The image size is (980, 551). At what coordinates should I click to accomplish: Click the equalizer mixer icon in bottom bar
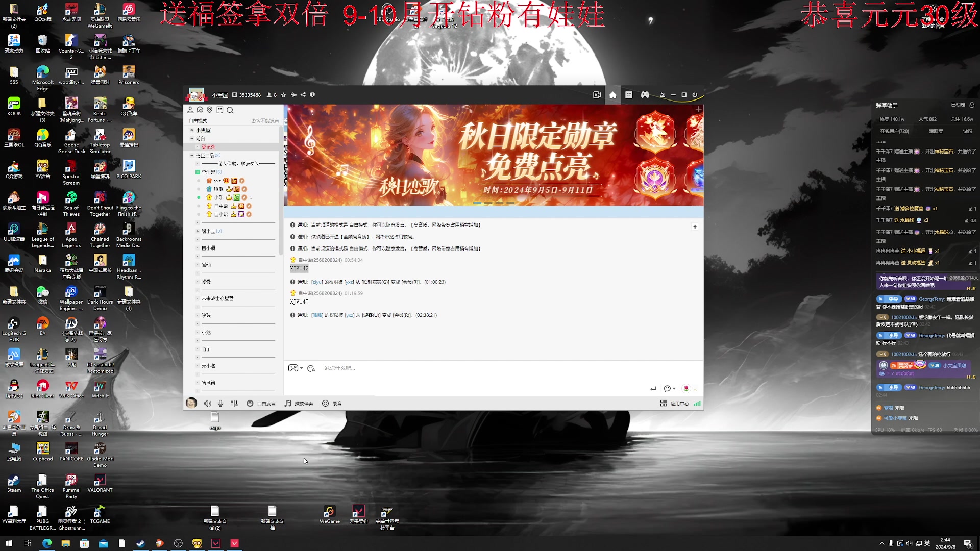(x=234, y=403)
